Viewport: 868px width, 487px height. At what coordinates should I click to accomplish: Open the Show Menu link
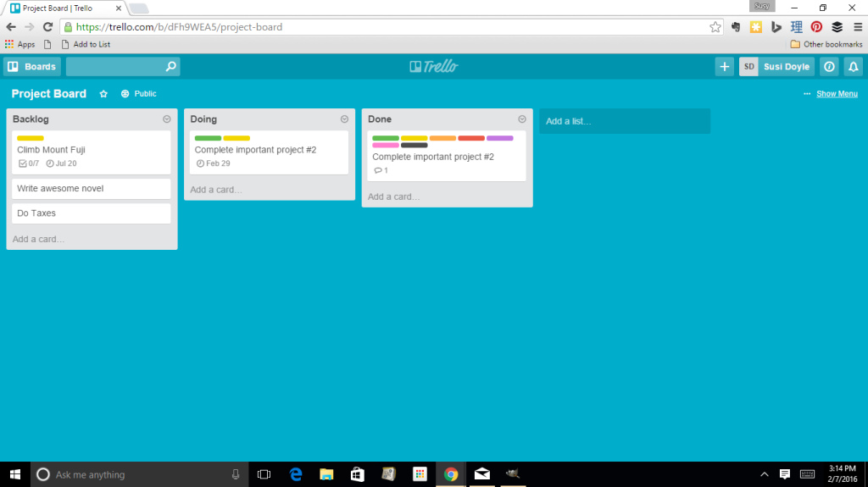point(837,94)
